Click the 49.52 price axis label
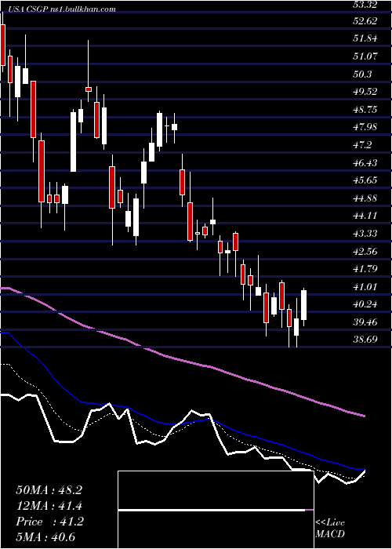The height and width of the screenshot is (549, 392). 365,92
